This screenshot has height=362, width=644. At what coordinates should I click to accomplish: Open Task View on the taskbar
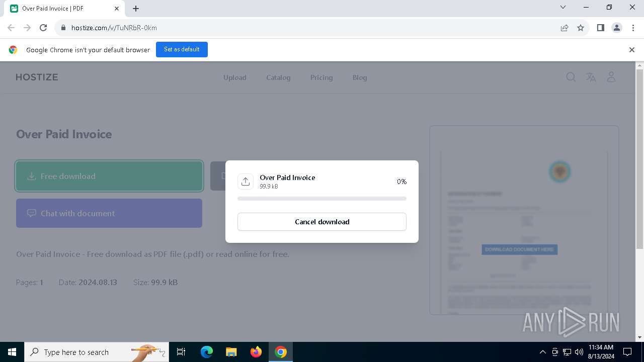pos(181,352)
